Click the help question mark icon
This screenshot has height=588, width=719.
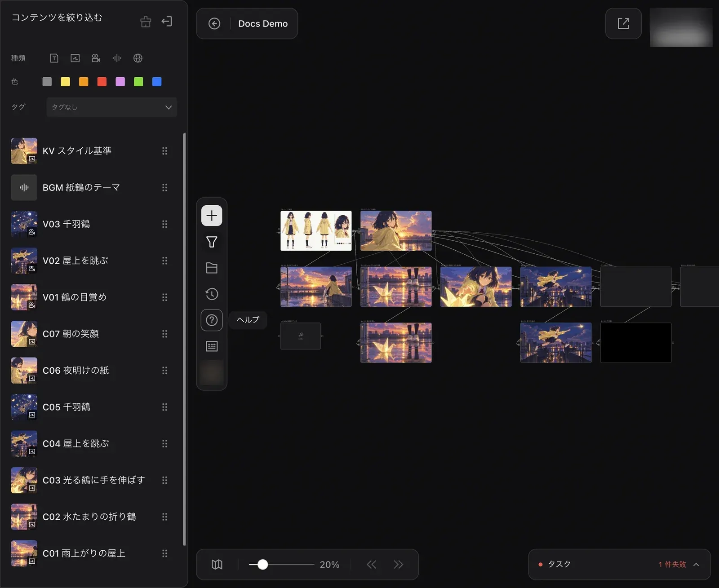[212, 320]
